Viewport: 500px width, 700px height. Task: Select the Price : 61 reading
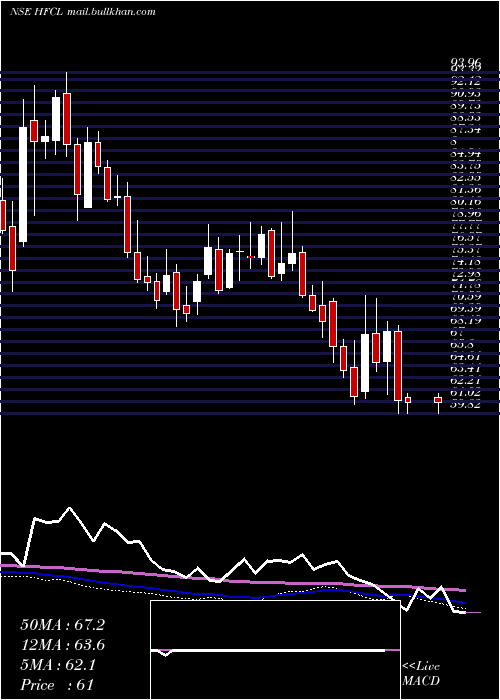[x=57, y=685]
